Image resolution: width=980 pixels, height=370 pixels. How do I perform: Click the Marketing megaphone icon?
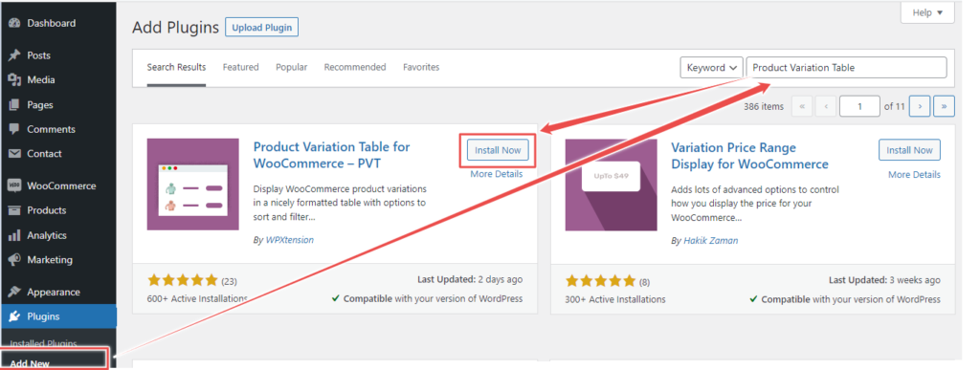(14, 259)
